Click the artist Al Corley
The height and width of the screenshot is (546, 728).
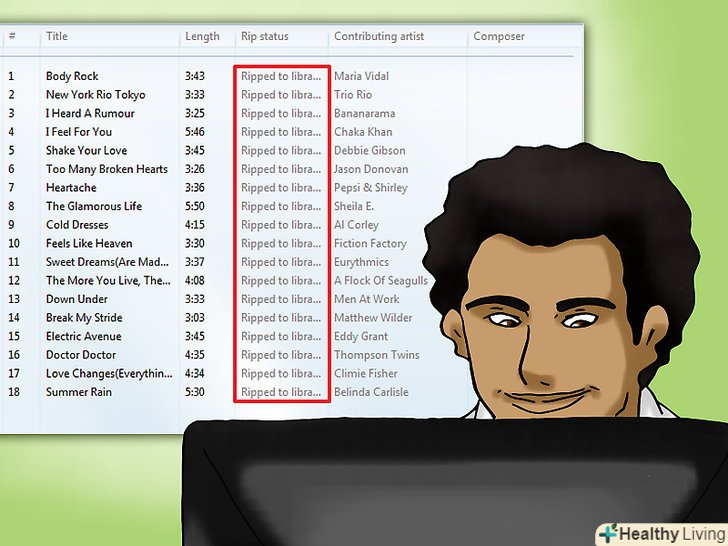[x=356, y=225]
